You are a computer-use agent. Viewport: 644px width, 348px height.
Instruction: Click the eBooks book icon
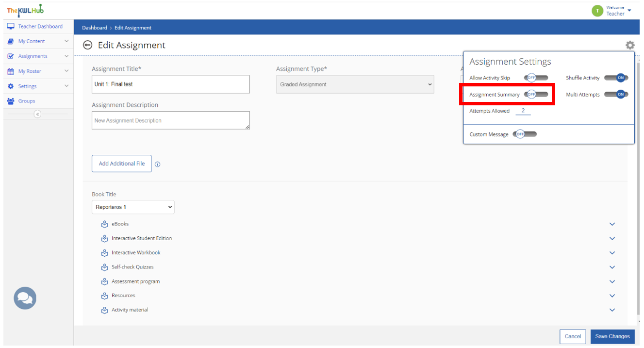coord(104,224)
